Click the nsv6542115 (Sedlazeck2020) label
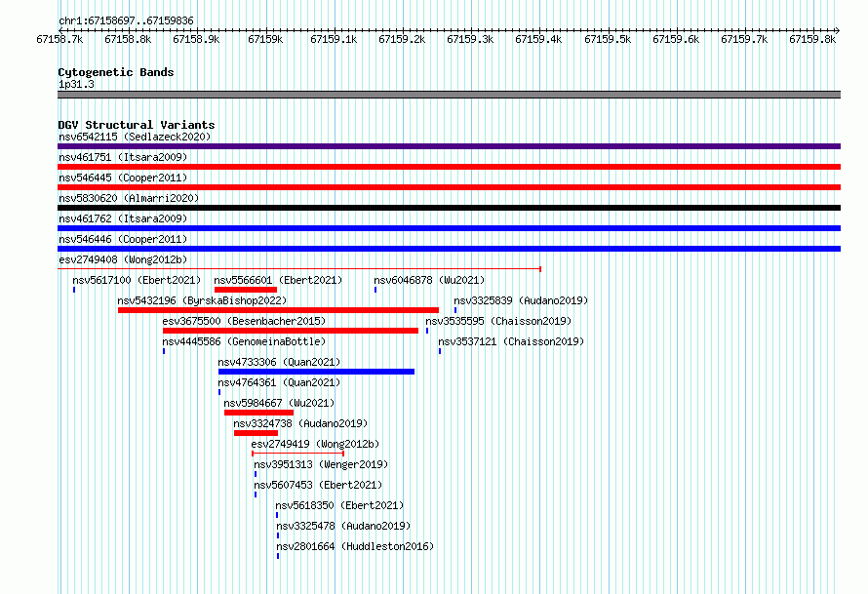 135,137
